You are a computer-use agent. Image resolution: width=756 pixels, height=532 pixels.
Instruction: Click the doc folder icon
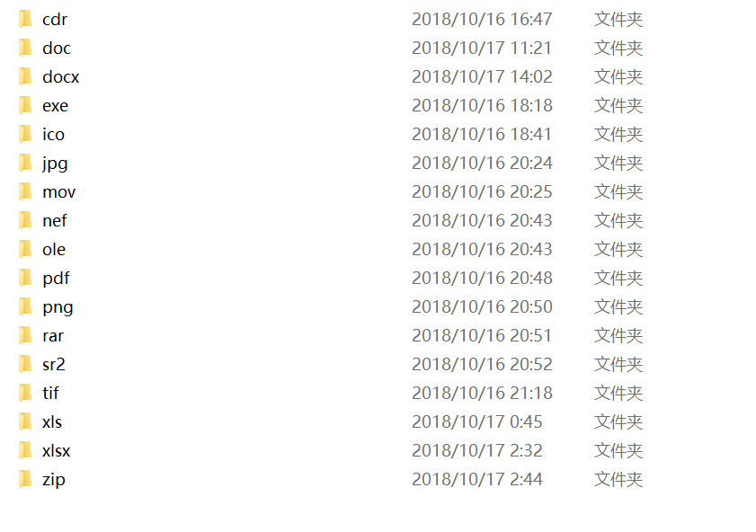coord(25,49)
